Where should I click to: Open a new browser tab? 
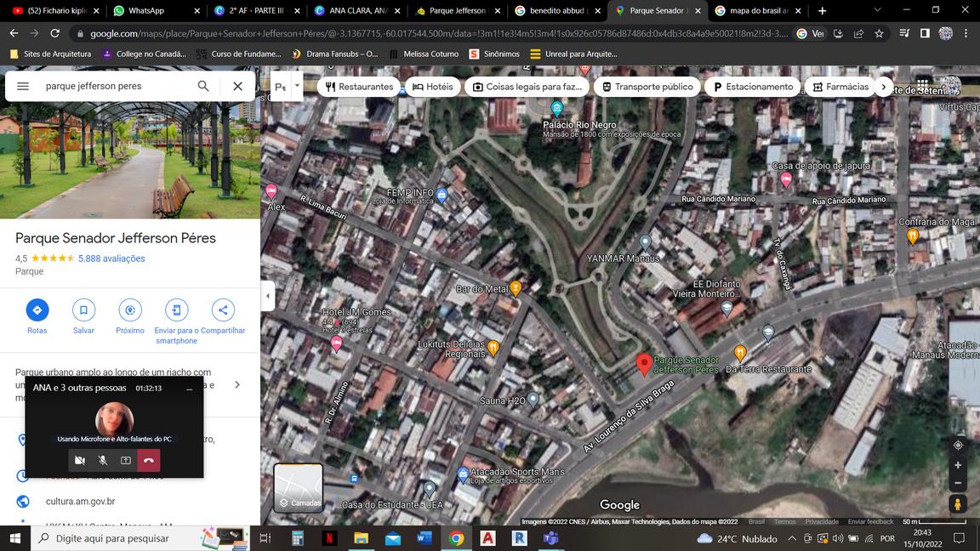pos(822,10)
